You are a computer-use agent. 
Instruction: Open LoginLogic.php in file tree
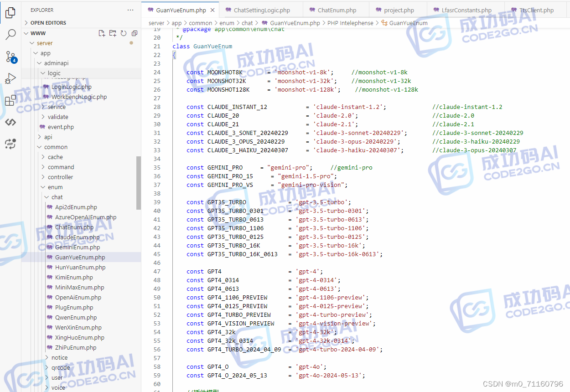(x=71, y=87)
